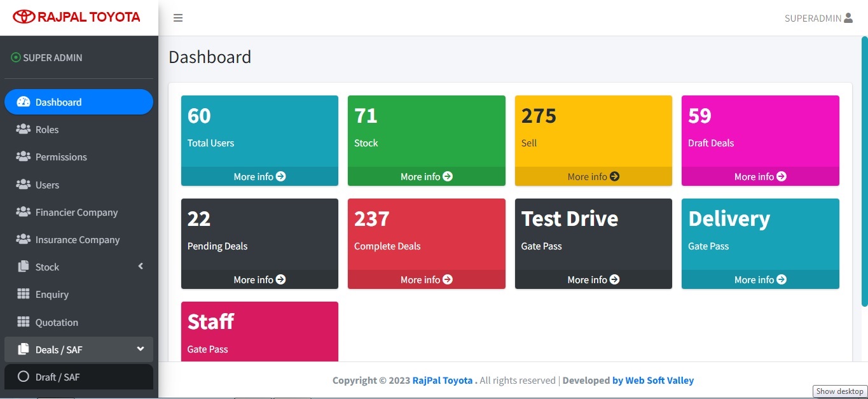Click the SUPERADMIN username in header

coord(813,18)
